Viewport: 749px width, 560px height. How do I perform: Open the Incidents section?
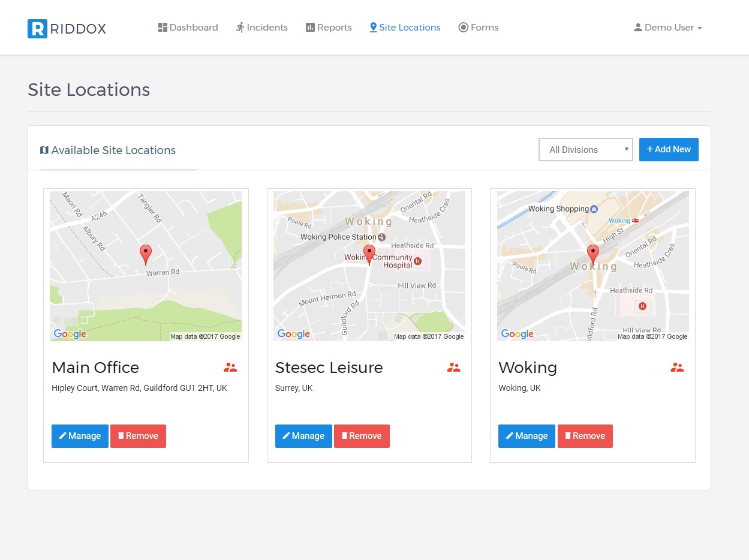click(261, 28)
